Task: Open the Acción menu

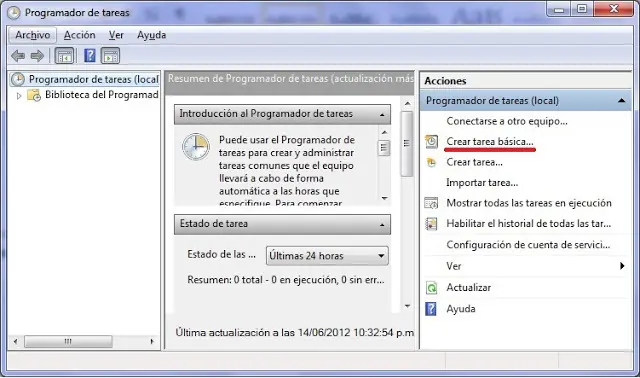Action: [x=80, y=35]
